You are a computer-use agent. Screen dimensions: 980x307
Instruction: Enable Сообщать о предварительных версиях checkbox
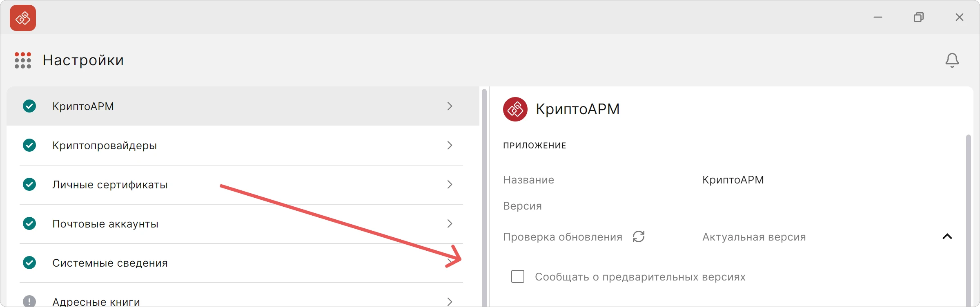click(x=518, y=276)
